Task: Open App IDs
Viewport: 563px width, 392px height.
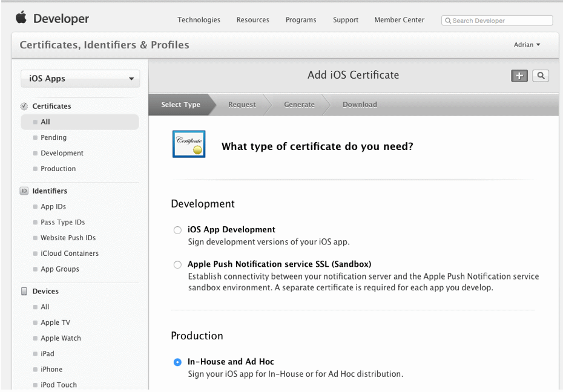Action: click(x=53, y=206)
